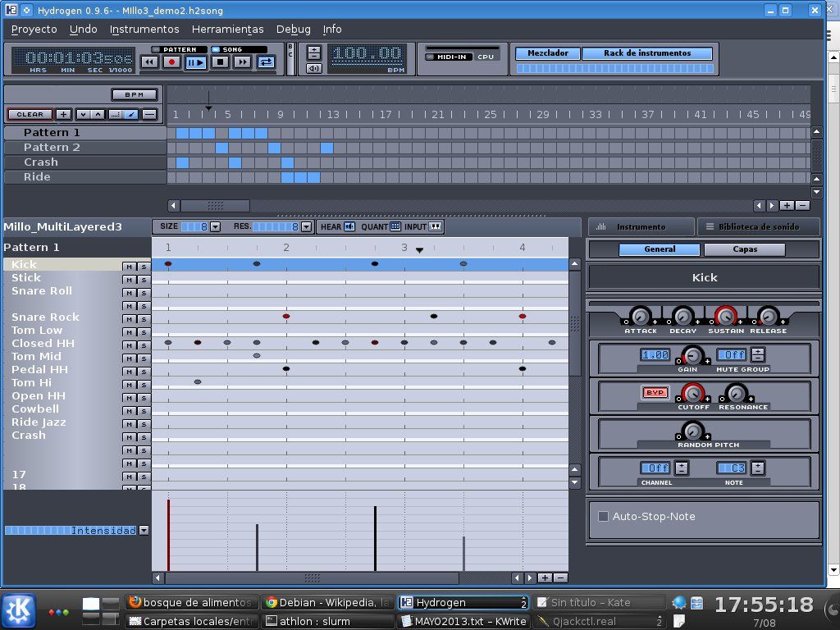
Task: Toggle the Rack de instrumentos button
Action: [x=647, y=53]
